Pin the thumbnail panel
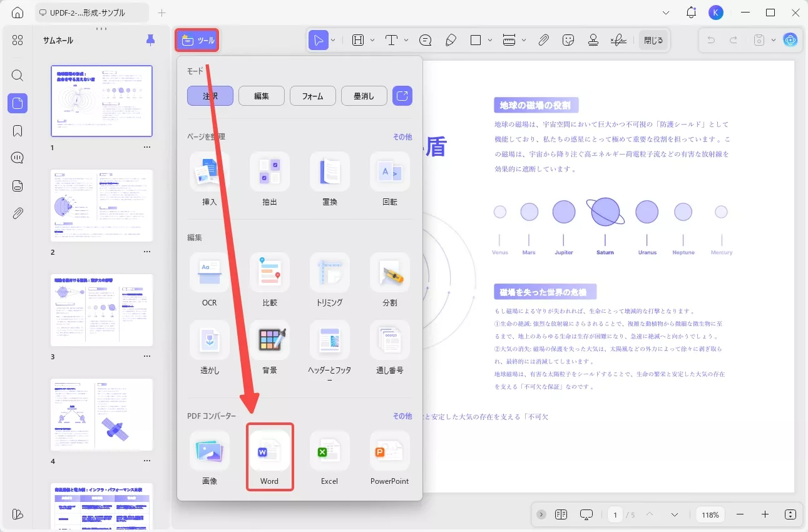This screenshot has height=532, width=808. [x=150, y=39]
